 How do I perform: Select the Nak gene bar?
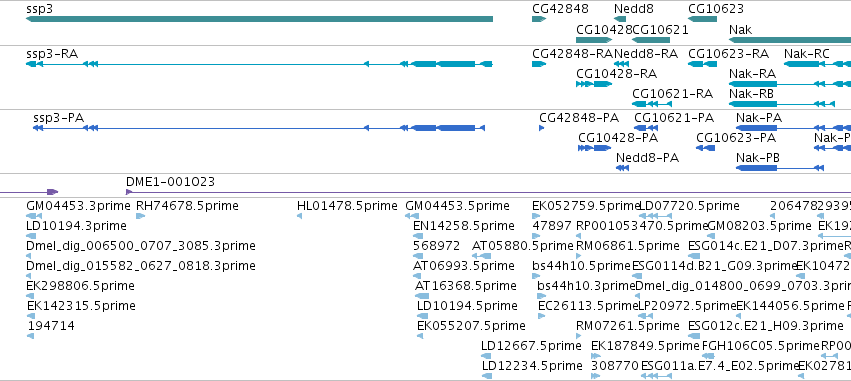pyautogui.click(x=790, y=40)
